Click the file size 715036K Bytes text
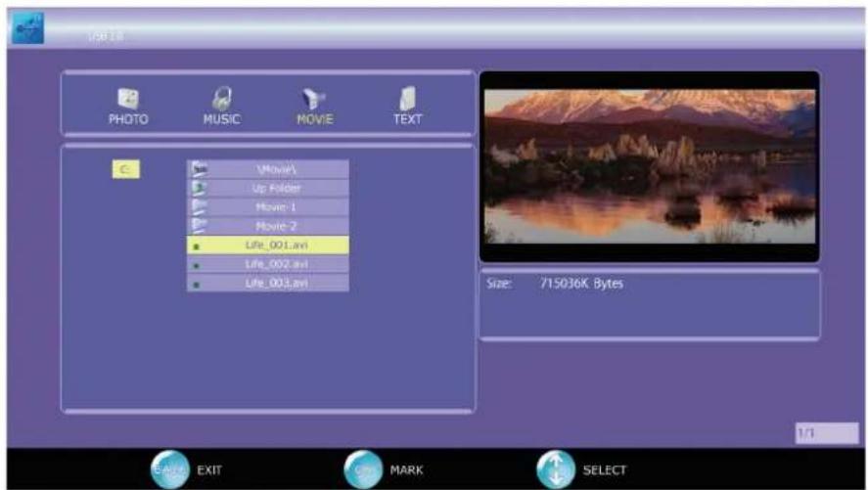The height and width of the screenshot is (490, 868). click(x=581, y=284)
